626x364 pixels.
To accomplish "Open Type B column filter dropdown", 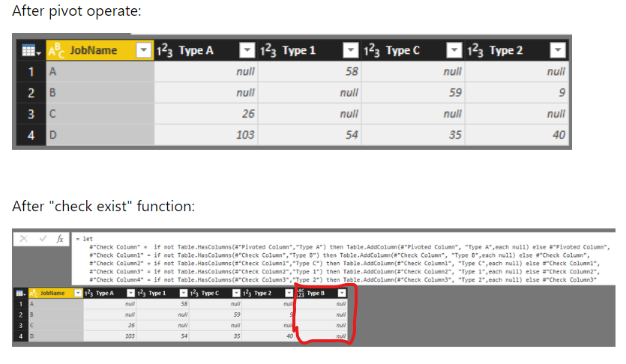I will 342,293.
